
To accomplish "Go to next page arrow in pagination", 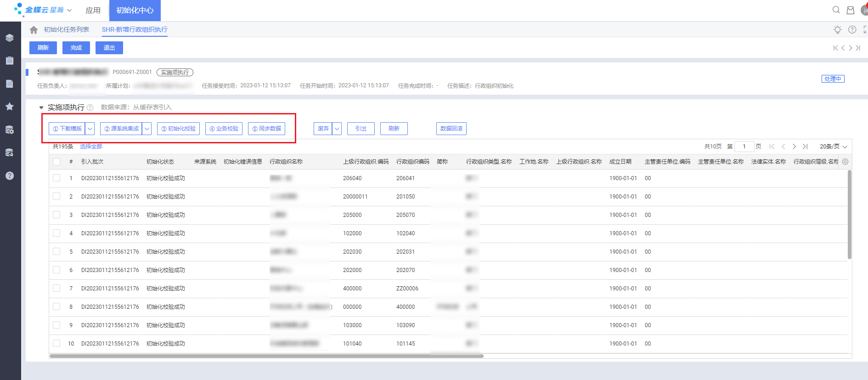I will coord(794,147).
